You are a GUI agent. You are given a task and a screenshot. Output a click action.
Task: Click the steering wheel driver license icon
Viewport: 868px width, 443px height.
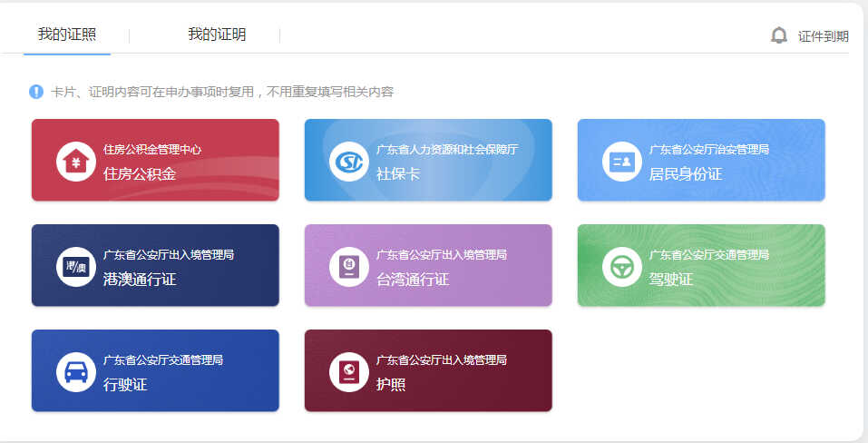pos(621,267)
